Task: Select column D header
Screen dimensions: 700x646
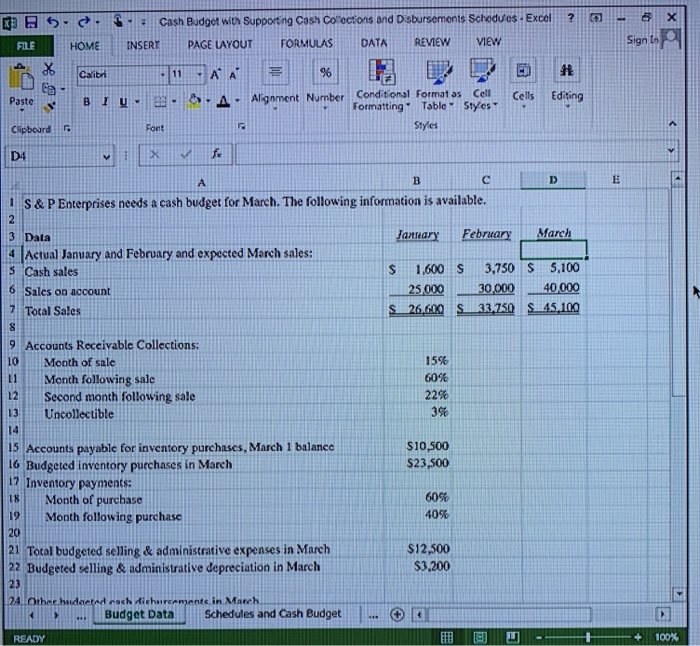Action: [x=553, y=180]
